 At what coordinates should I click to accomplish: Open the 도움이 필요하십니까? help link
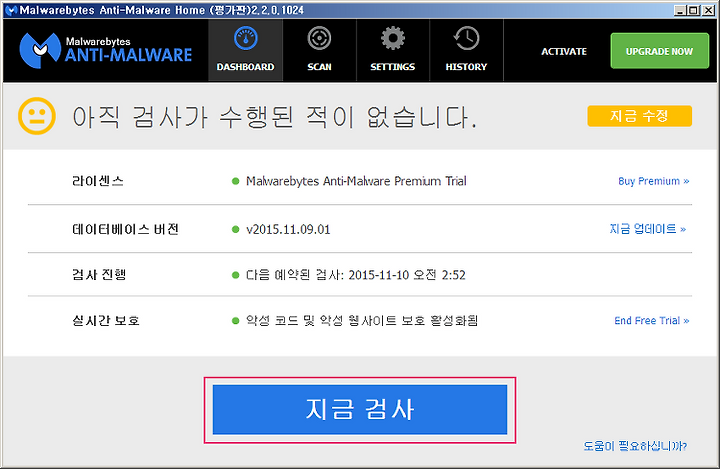click(635, 446)
